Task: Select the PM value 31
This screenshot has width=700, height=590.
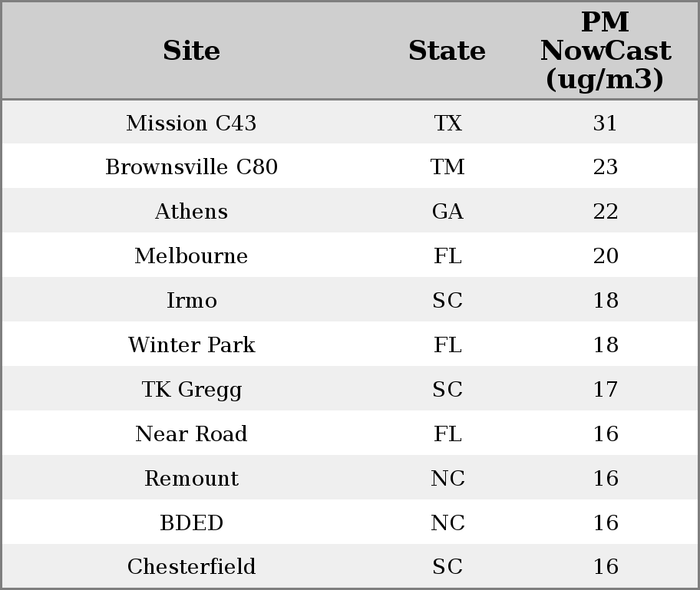Action: click(x=605, y=123)
